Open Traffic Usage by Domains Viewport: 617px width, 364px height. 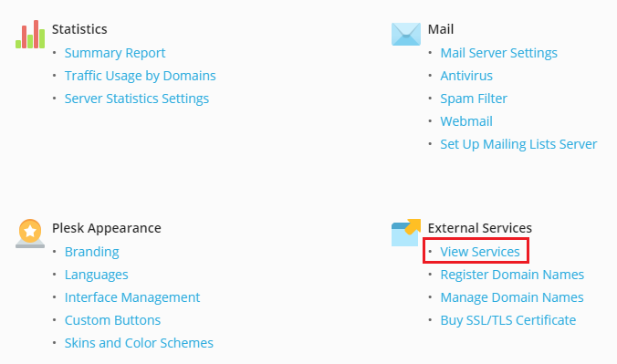tap(140, 76)
